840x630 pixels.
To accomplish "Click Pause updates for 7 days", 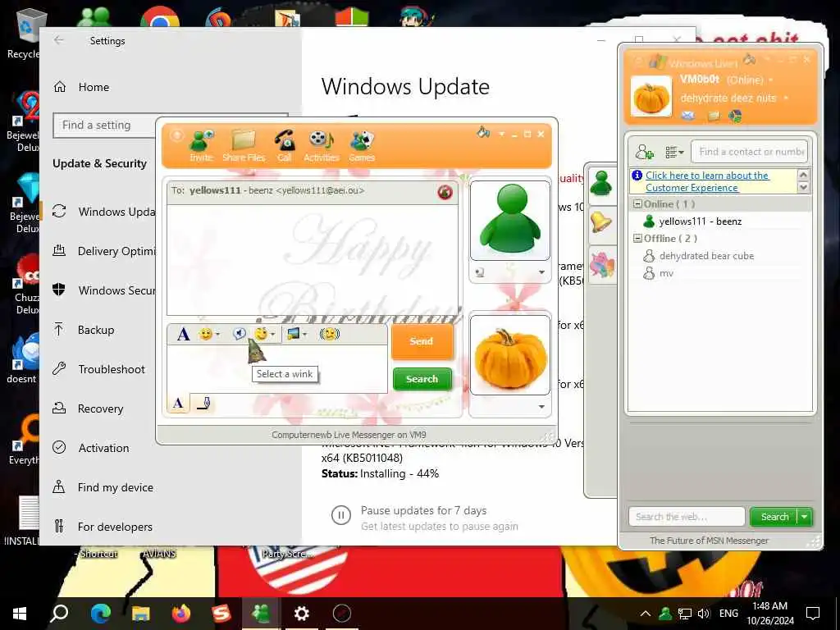I will coord(423,511).
